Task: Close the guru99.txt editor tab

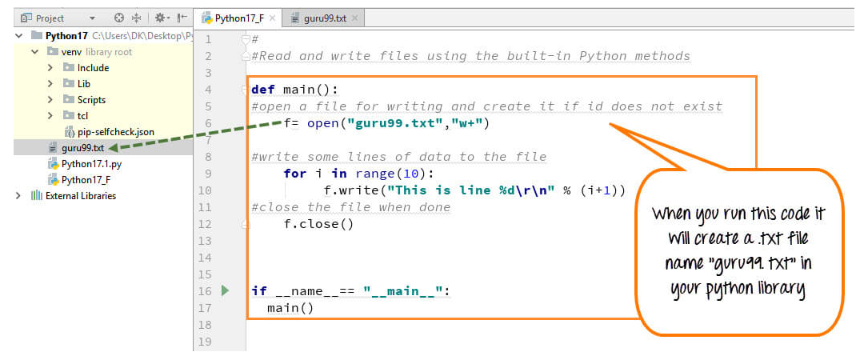Action: [x=355, y=18]
